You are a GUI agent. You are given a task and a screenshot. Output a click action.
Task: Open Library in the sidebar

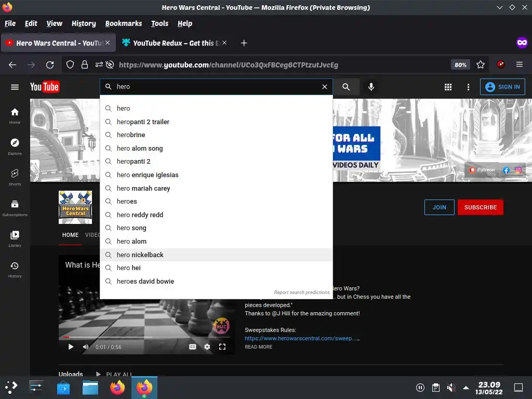(x=15, y=239)
